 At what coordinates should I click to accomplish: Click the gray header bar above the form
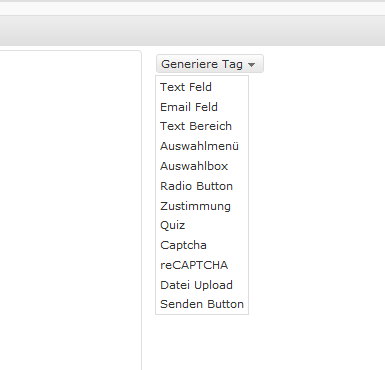pyautogui.click(x=192, y=31)
